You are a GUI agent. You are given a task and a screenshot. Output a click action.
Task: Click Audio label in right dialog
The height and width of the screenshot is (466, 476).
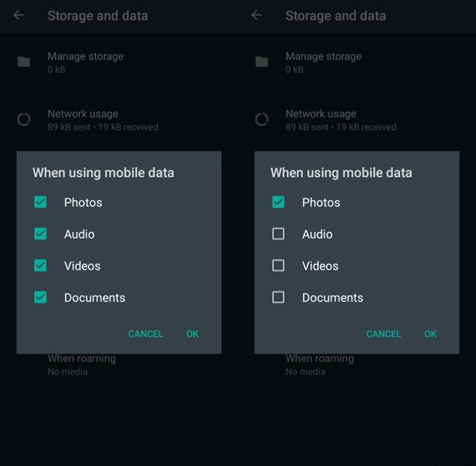[x=317, y=235]
